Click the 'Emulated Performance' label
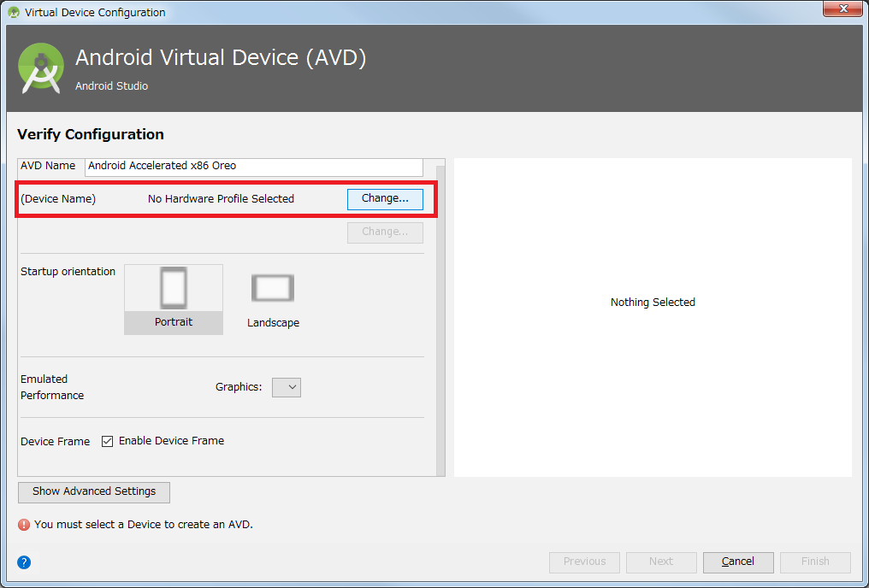Screen dimensions: 869x588 coord(52,387)
